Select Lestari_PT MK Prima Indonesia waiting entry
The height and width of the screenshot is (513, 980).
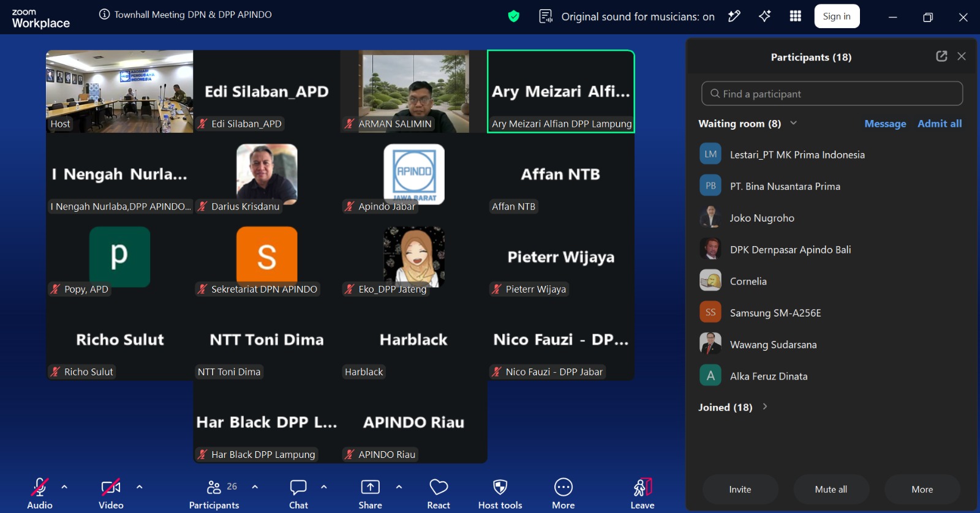832,154
